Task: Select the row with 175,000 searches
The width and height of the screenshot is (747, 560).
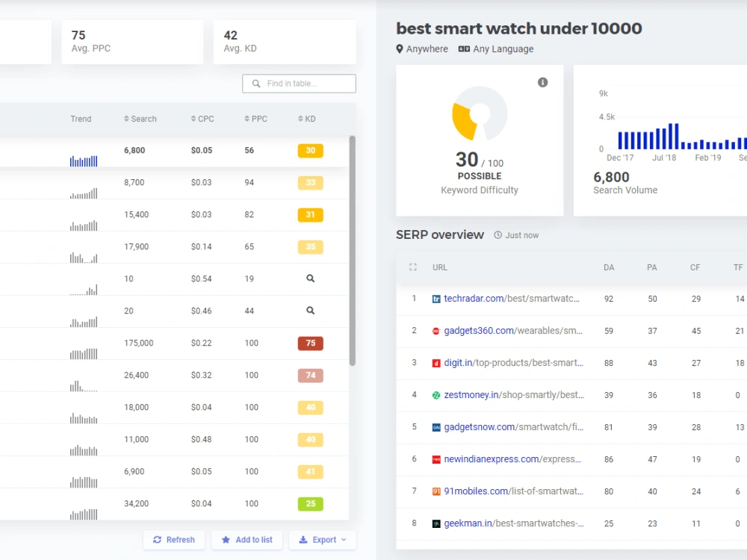Action: (x=174, y=343)
